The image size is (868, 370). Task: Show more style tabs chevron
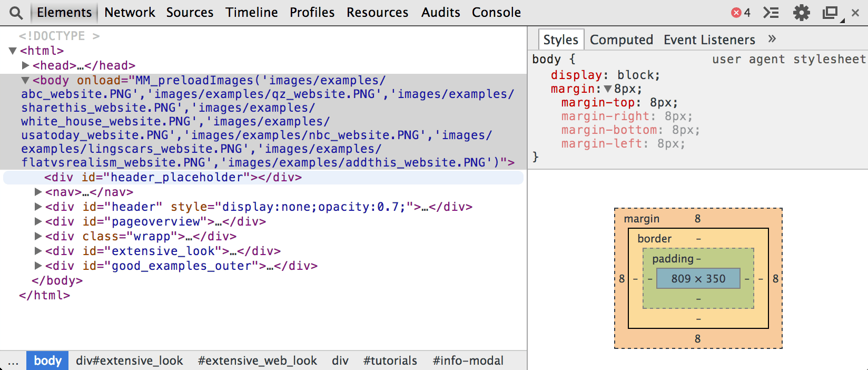(x=772, y=39)
